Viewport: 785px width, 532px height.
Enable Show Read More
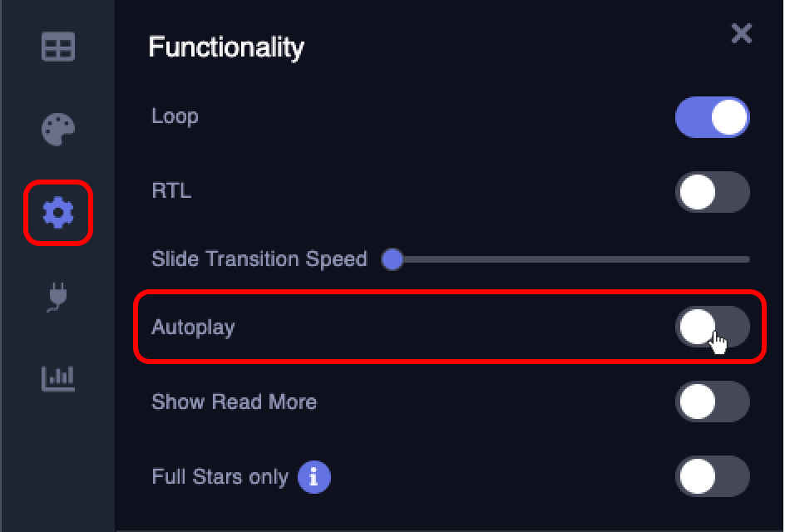[713, 401]
